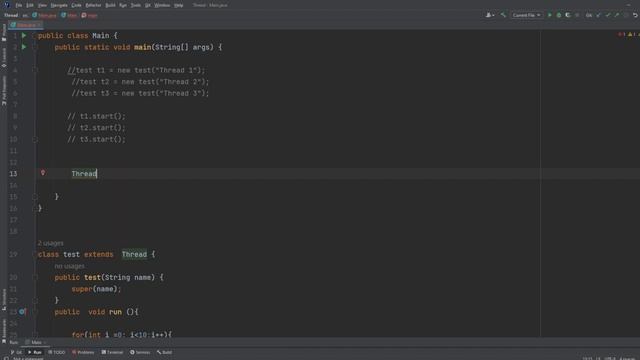
Task: Click the Git commit checkmark icon
Action: pyautogui.click(x=608, y=15)
